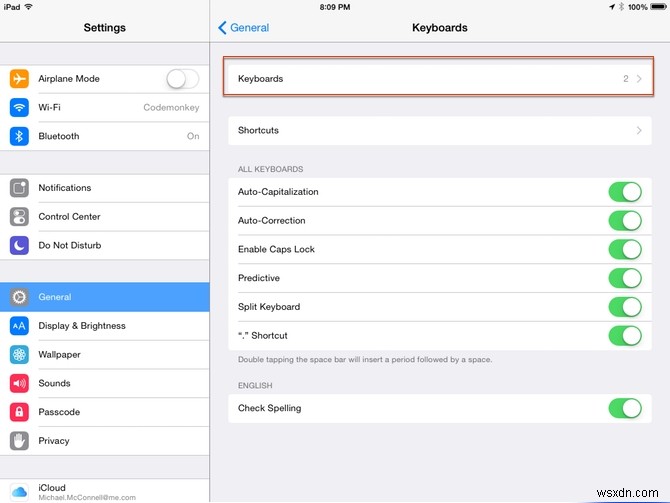
Task: Tap the battery icon in status bar
Action: point(658,7)
